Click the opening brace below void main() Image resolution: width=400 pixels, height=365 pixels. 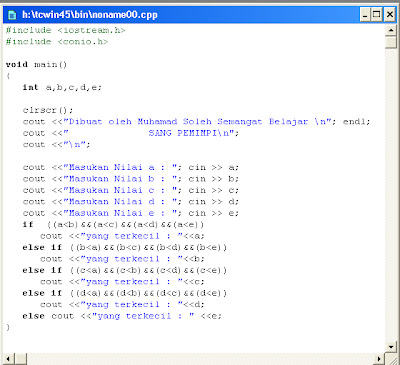click(x=8, y=76)
